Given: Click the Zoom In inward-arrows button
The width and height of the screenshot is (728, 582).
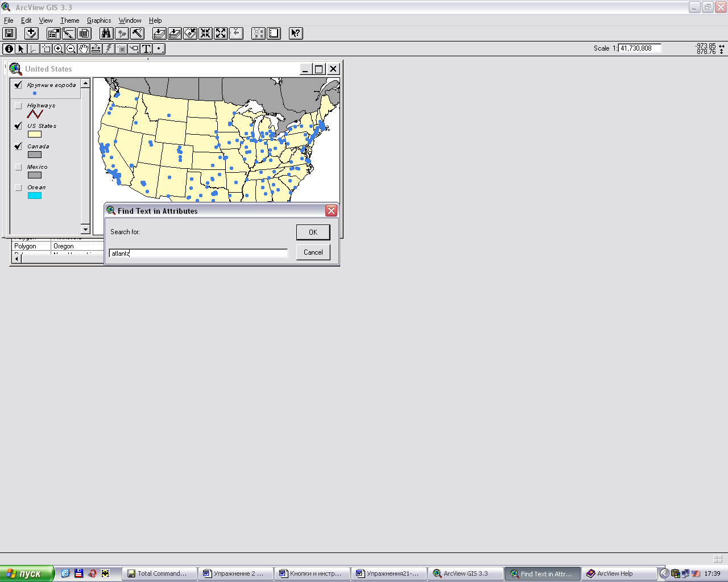Looking at the screenshot, I should pos(206,34).
